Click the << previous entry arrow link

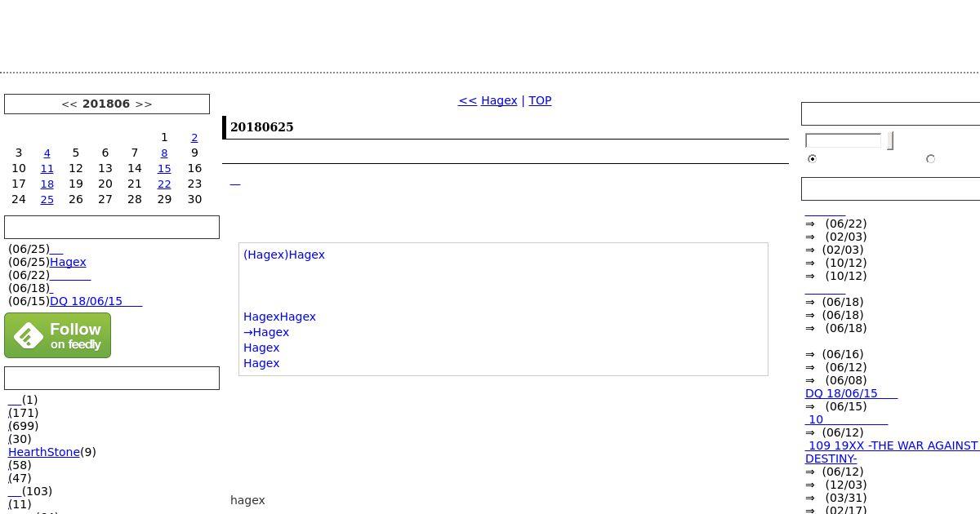tap(467, 100)
